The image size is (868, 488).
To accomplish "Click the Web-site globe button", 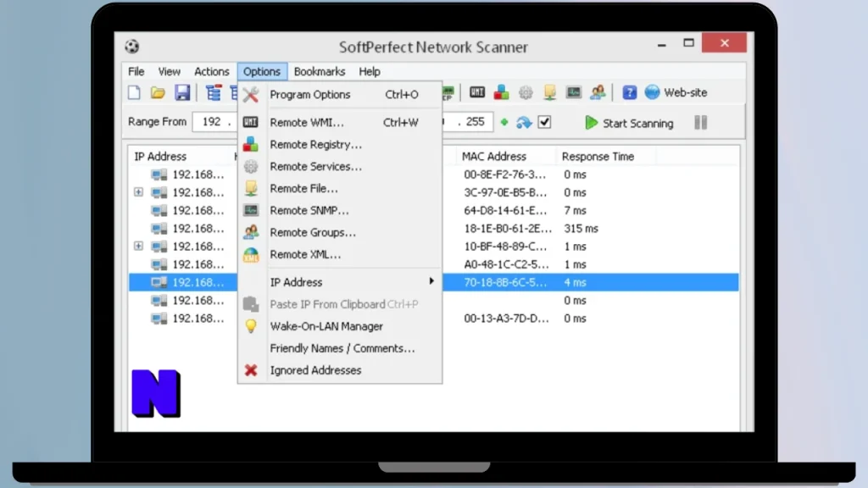I will [x=676, y=92].
